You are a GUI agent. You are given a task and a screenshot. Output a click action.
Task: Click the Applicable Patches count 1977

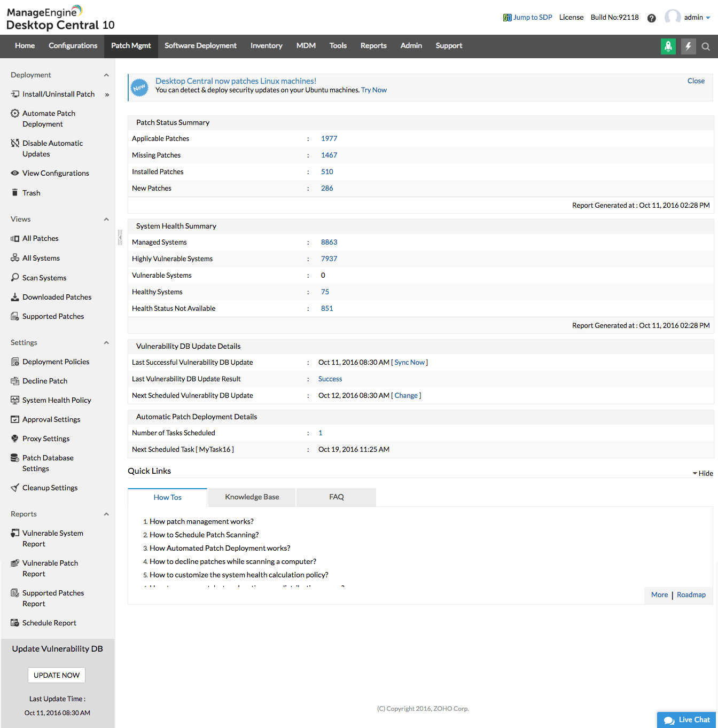(x=329, y=138)
